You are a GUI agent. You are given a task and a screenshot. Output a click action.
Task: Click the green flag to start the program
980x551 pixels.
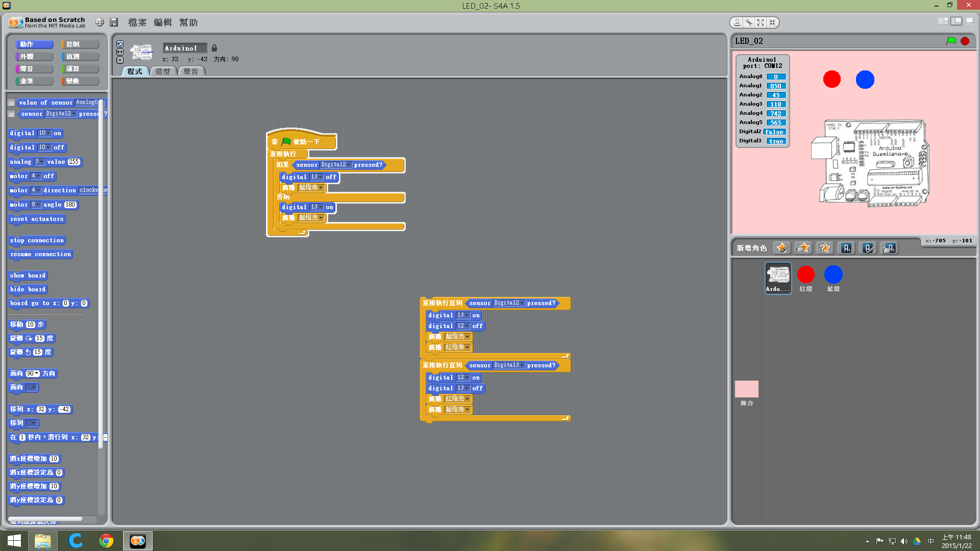951,41
